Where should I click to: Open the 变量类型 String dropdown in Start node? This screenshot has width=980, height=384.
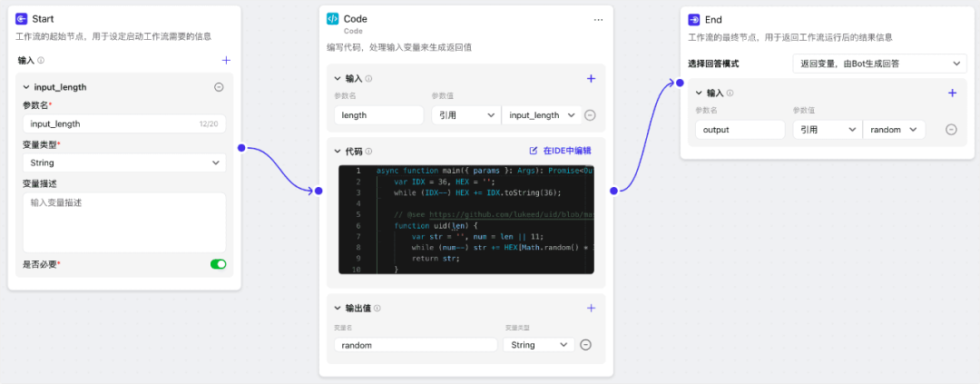(124, 162)
